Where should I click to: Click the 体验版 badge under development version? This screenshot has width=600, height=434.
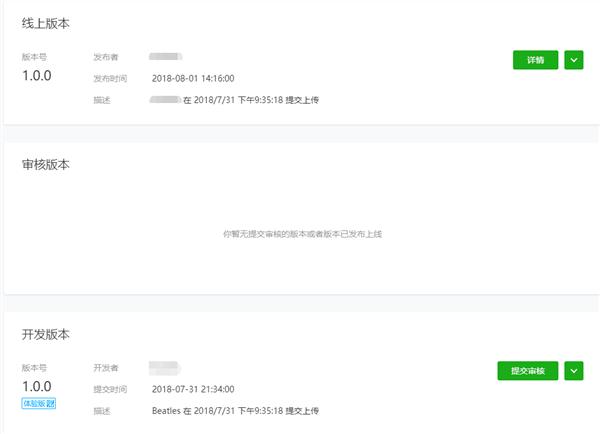(39, 402)
